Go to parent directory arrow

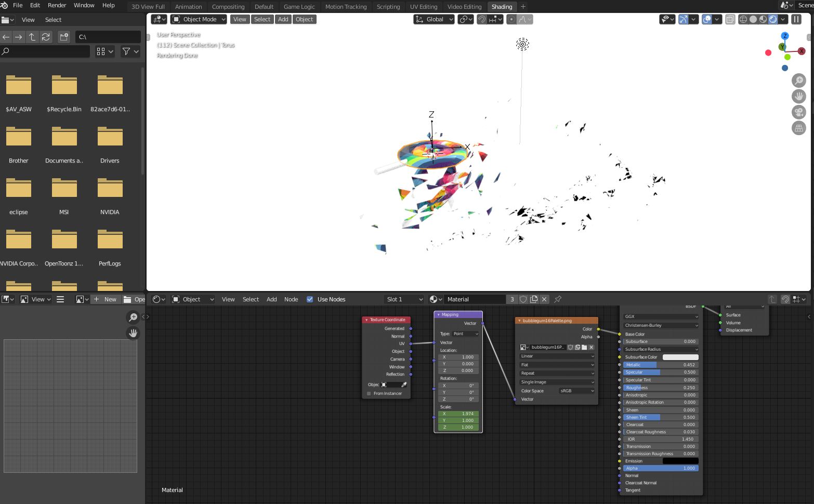(32, 37)
